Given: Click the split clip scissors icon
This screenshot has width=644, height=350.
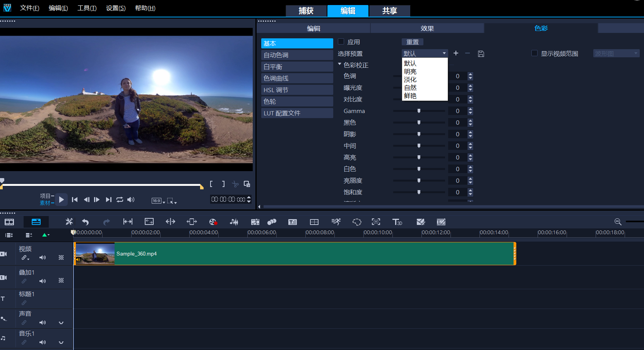Looking at the screenshot, I should [x=235, y=184].
